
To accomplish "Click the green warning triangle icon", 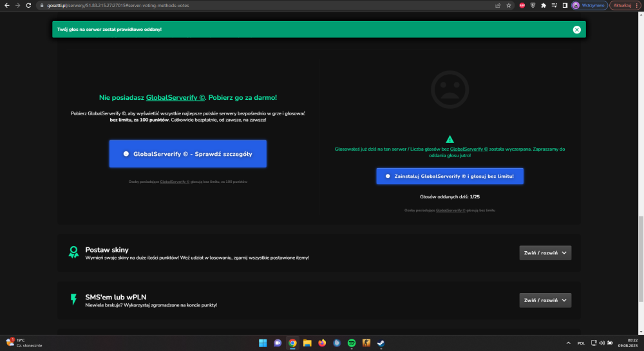I will [x=450, y=139].
